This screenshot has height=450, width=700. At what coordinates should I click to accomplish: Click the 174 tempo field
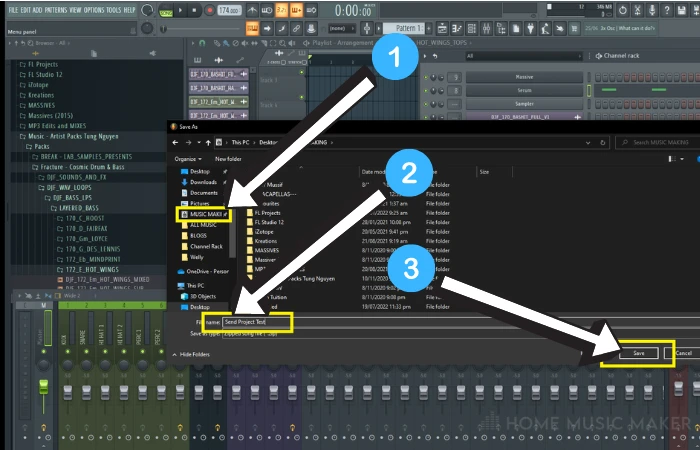click(229, 10)
